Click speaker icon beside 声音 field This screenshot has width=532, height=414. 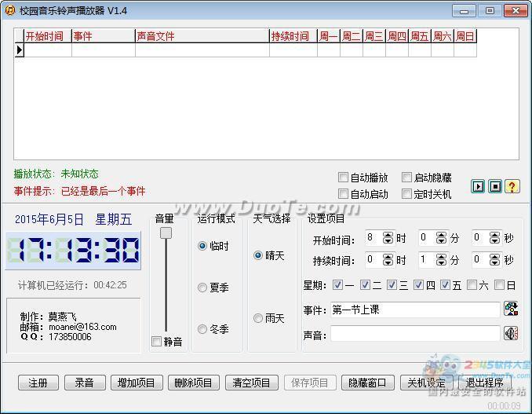click(511, 333)
